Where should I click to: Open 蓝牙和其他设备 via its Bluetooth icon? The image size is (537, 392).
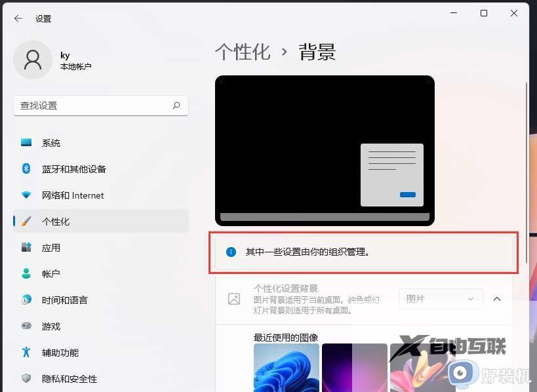[25, 168]
